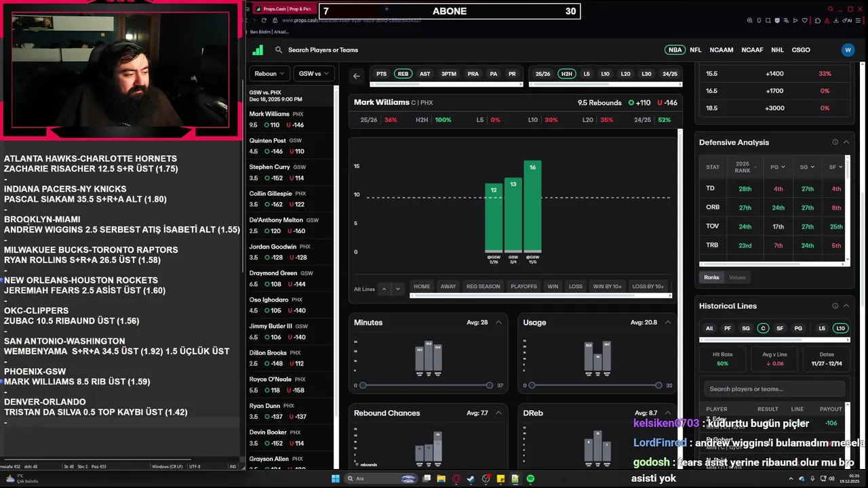Select Mark Williams in the player list
The width and height of the screenshot is (868, 488).
[291, 119]
